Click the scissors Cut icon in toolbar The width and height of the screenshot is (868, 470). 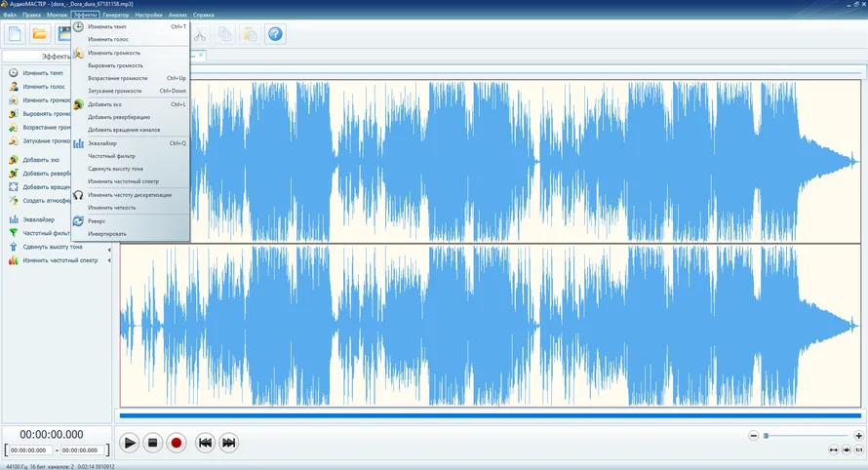(x=200, y=34)
